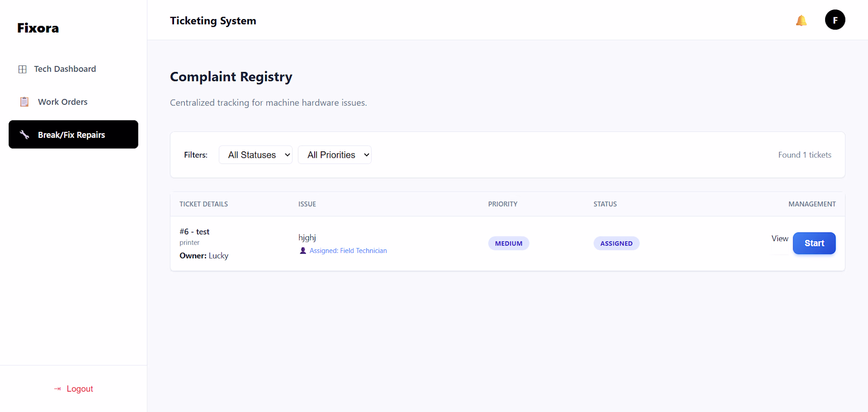The width and height of the screenshot is (868, 412).
Task: Click the Work Orders clipboard icon
Action: click(24, 102)
